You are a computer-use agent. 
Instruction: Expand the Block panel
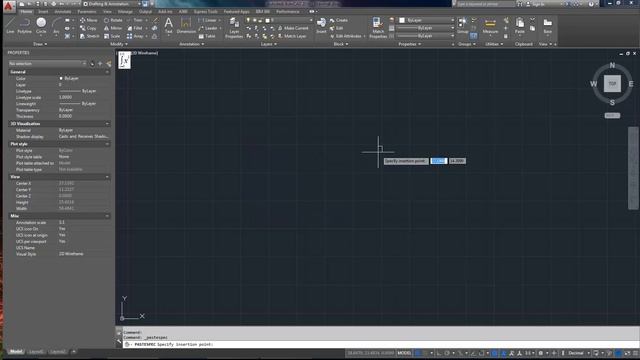pos(341,44)
